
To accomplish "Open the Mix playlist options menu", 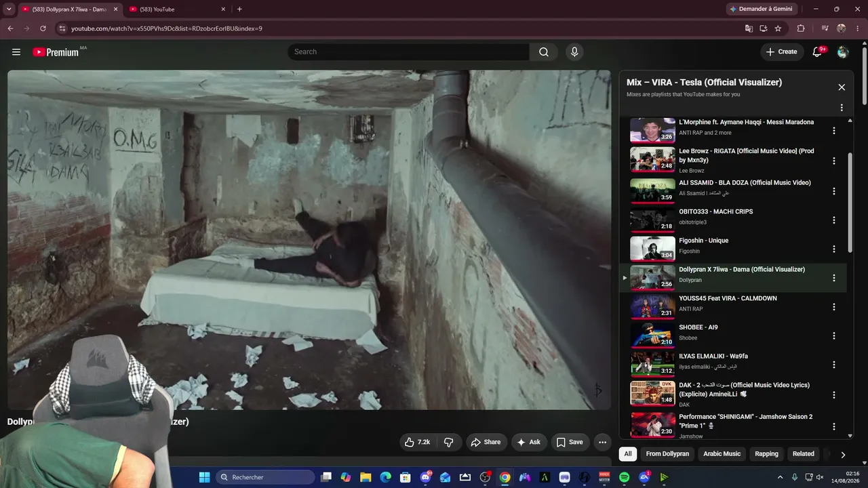I will (x=842, y=108).
